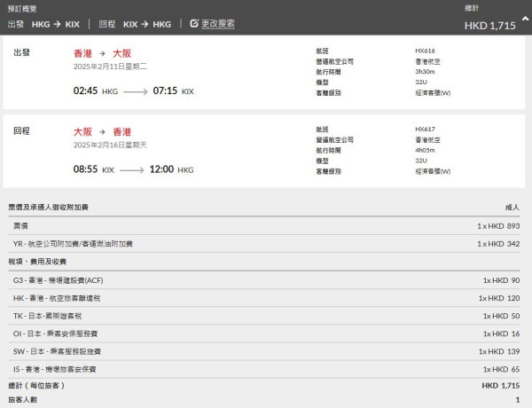The height and width of the screenshot is (408, 532).
Task: Click the surcharge amount 1 x HKD 342
Action: (498, 244)
